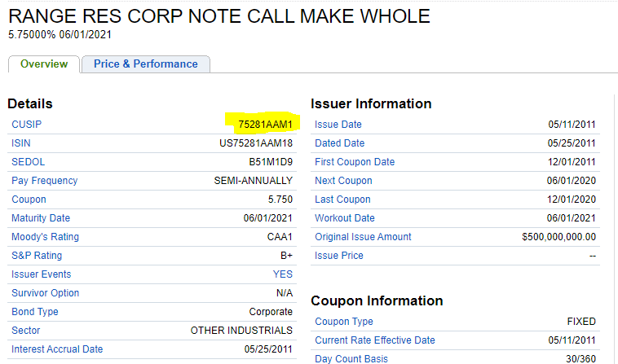Click the Issue Price label

click(339, 256)
